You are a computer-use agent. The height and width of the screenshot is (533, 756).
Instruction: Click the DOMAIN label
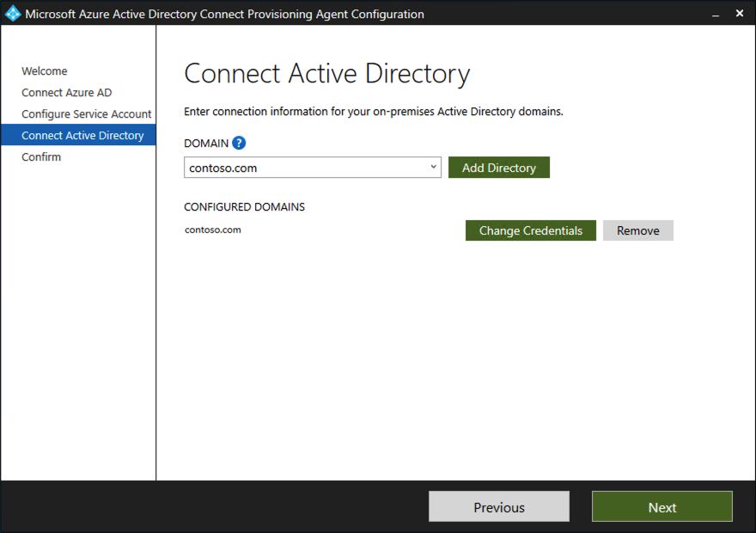tap(206, 144)
